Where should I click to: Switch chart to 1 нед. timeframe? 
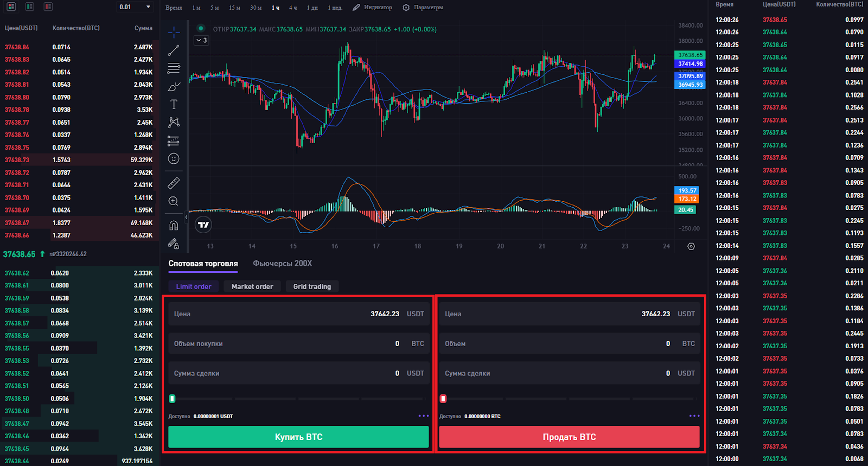[335, 8]
